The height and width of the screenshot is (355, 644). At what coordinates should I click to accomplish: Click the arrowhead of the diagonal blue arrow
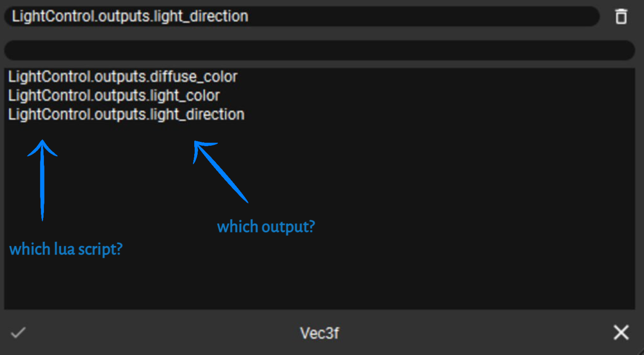click(200, 148)
